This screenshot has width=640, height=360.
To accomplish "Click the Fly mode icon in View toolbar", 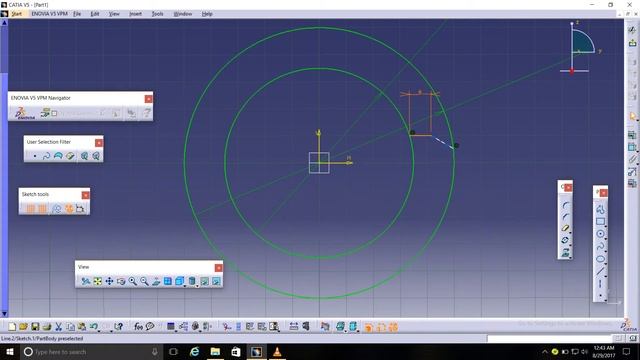I will 86,281.
